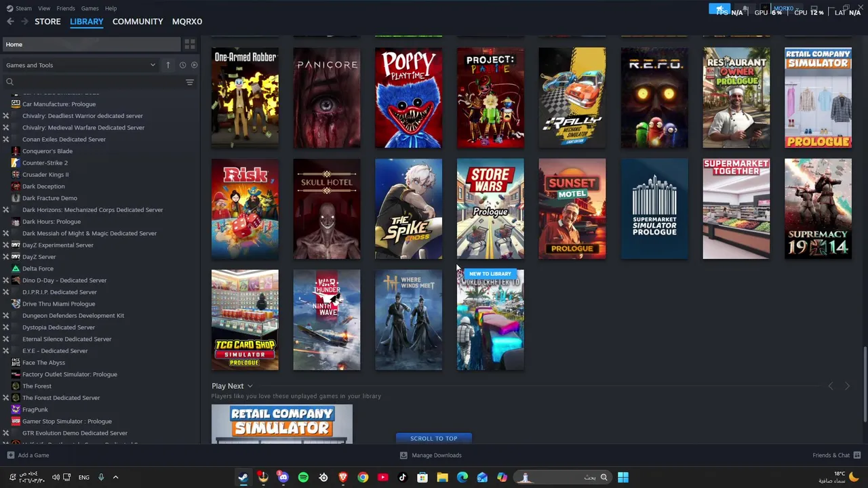868x488 pixels.
Task: Open the Manage Downloads icon
Action: click(x=403, y=455)
